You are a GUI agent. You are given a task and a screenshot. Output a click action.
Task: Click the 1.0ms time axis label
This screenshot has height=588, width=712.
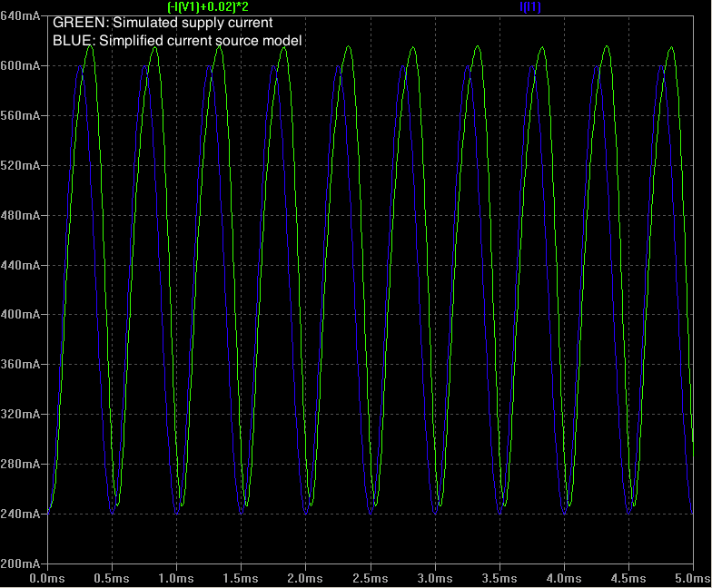pyautogui.click(x=176, y=579)
